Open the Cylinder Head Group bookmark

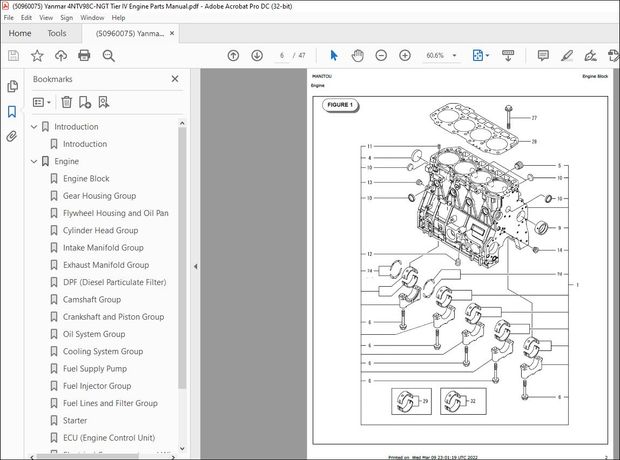(100, 231)
